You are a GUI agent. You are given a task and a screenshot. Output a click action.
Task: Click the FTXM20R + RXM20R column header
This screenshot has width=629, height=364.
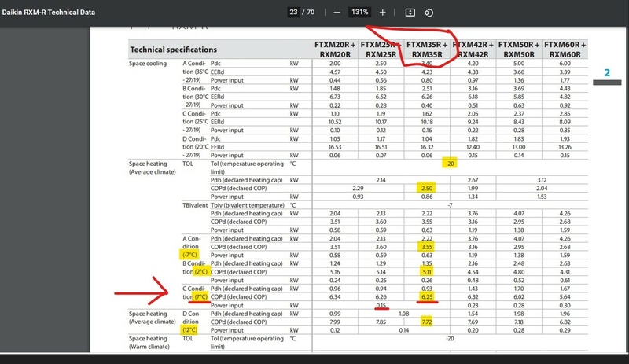tap(335, 50)
